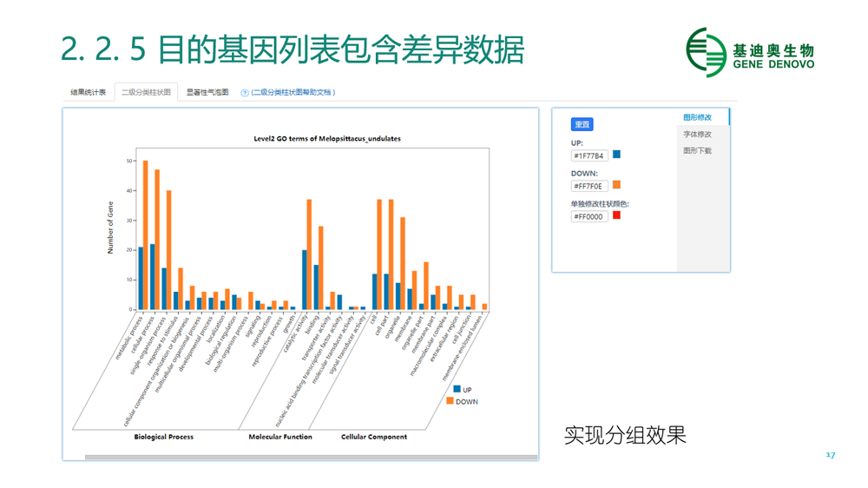Click the Number of Gene axis label
Screen dimensions: 868x488
(x=109, y=228)
